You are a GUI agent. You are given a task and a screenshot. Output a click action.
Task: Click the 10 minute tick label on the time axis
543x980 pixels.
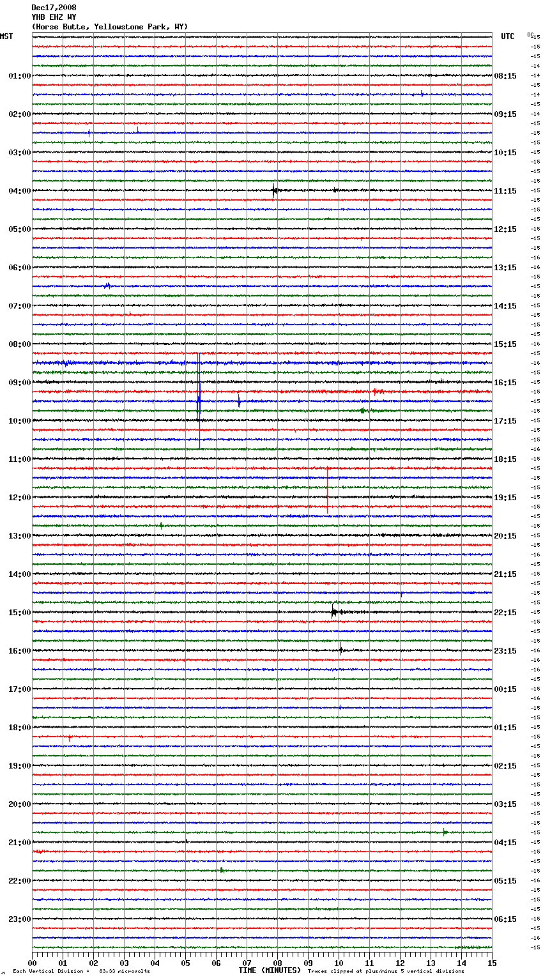[x=339, y=963]
